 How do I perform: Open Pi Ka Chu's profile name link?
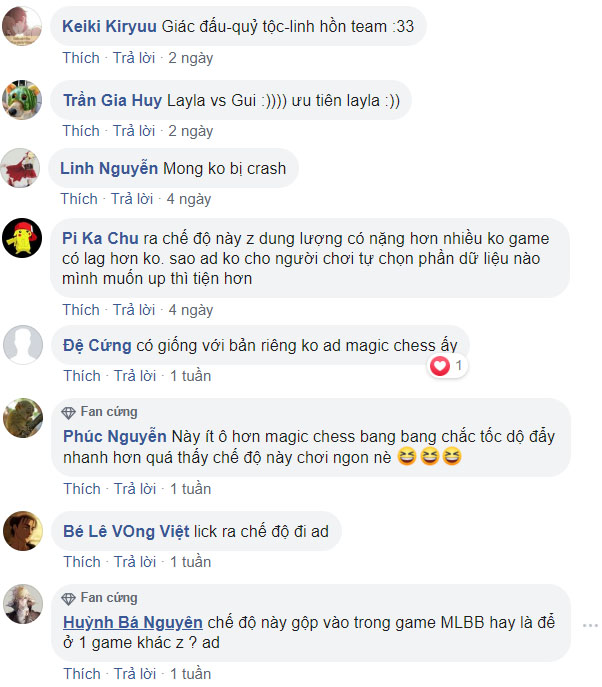coord(100,238)
